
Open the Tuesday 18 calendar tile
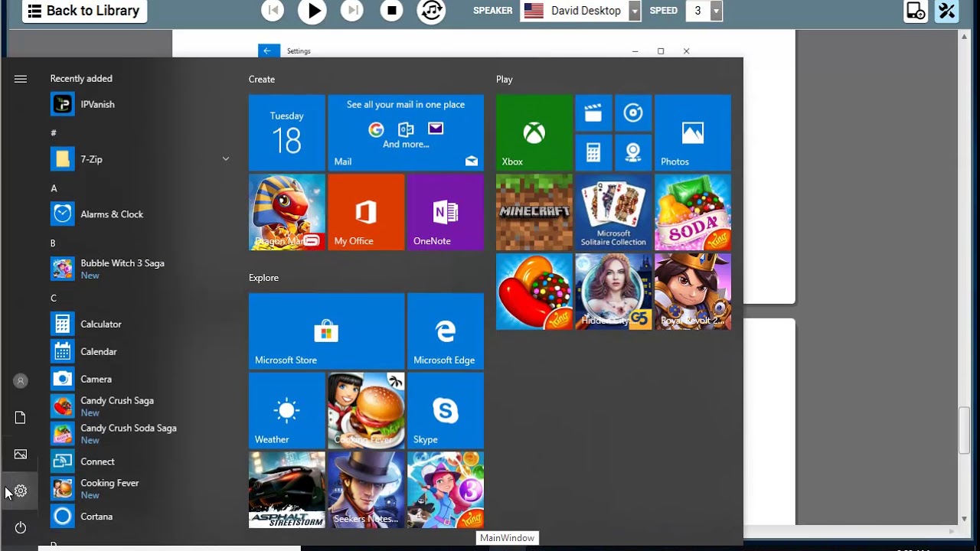[x=287, y=132]
